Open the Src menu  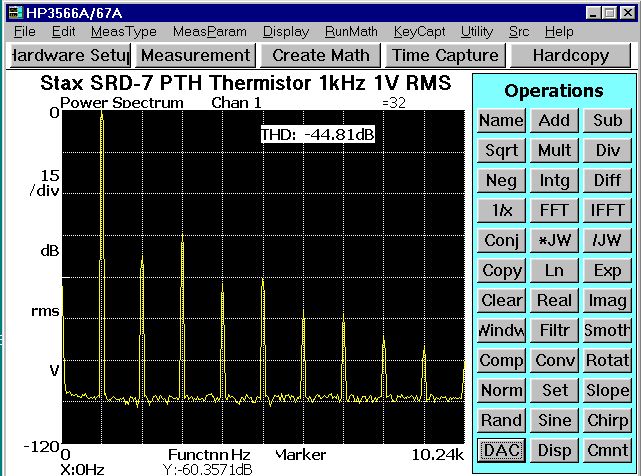coord(519,31)
